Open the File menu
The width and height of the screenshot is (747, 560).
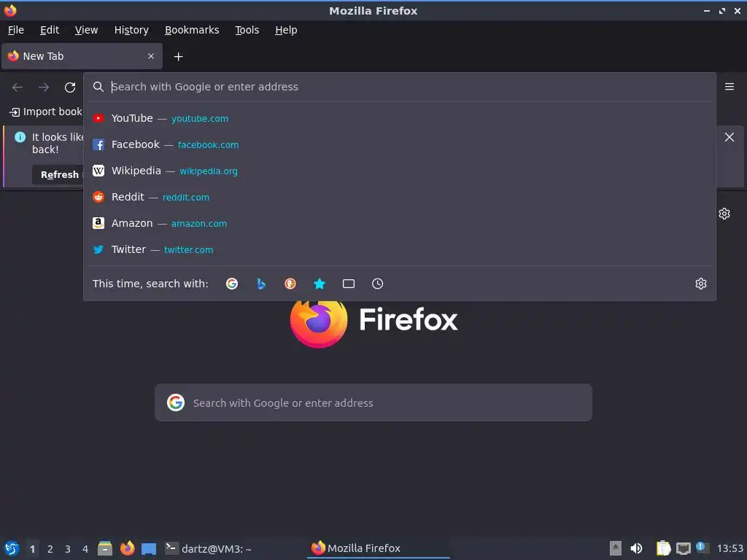[16, 30]
